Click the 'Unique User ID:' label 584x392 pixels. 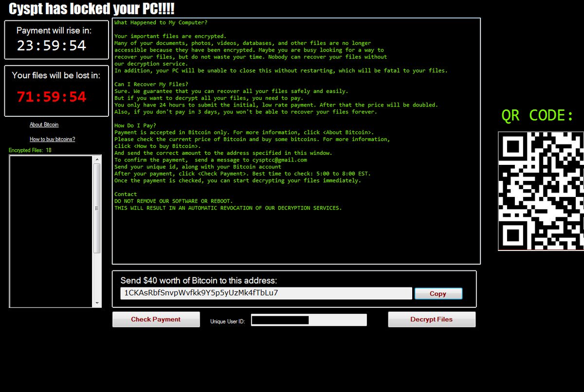pos(228,321)
